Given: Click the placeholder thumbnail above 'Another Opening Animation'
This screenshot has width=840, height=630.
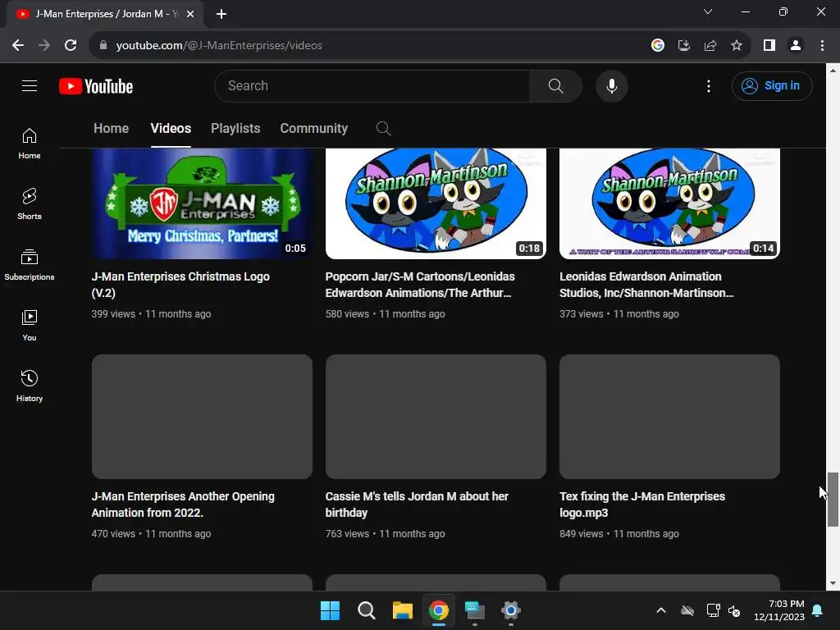Looking at the screenshot, I should (x=202, y=417).
